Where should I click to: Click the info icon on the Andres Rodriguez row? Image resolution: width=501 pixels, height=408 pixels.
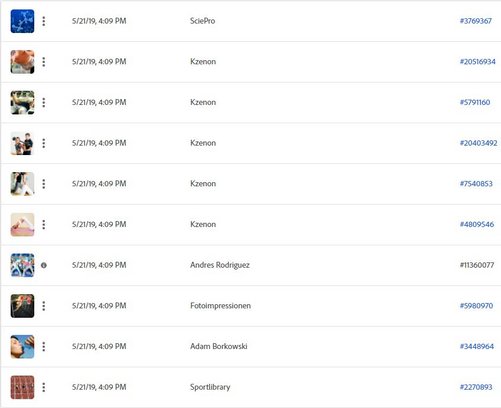point(44,265)
